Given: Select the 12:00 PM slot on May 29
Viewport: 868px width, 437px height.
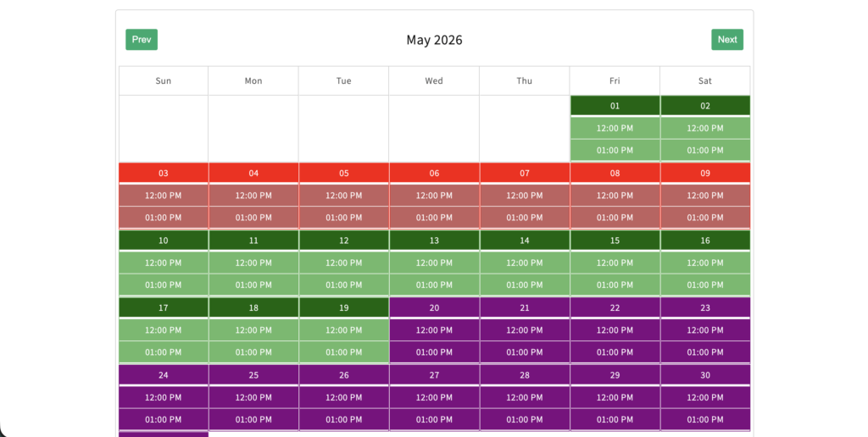Looking at the screenshot, I should coord(615,397).
